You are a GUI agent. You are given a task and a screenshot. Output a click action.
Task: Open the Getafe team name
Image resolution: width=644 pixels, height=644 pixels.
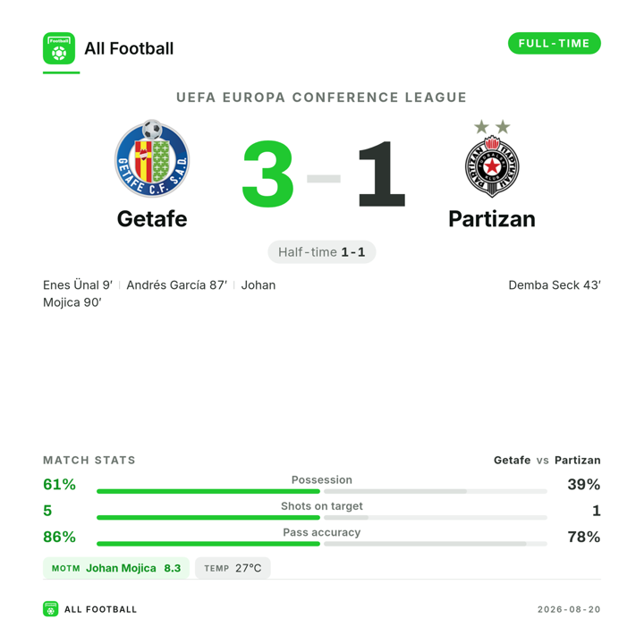152,219
